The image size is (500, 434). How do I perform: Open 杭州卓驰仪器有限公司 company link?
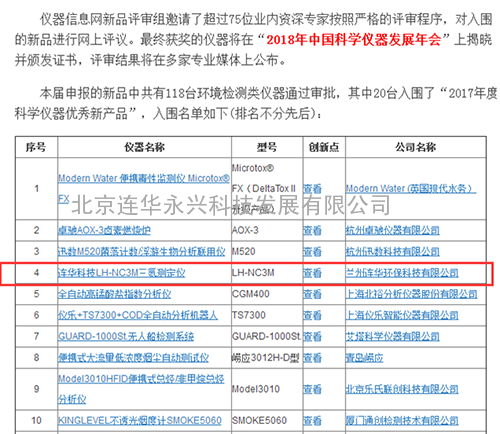393,230
